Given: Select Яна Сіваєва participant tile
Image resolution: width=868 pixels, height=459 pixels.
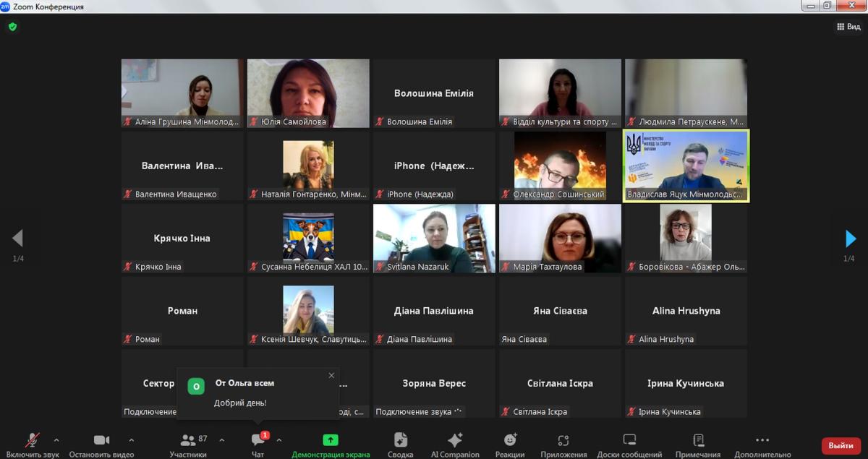Looking at the screenshot, I should (x=560, y=311).
